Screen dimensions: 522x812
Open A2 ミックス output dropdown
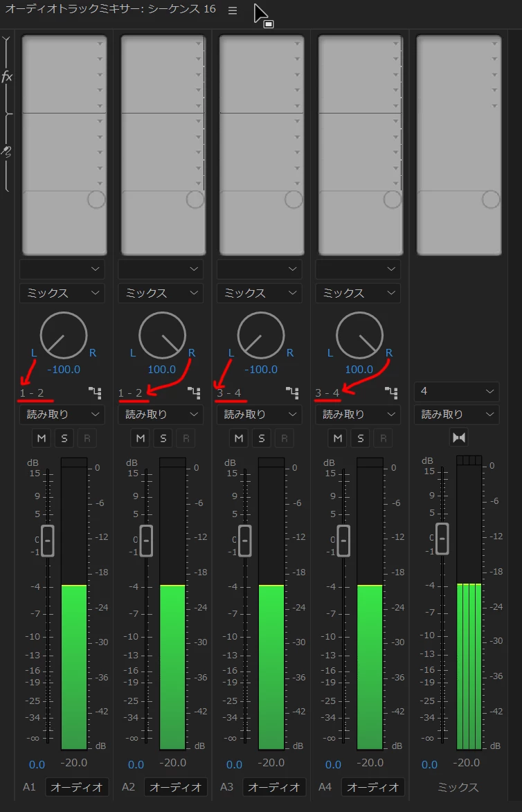pyautogui.click(x=161, y=293)
